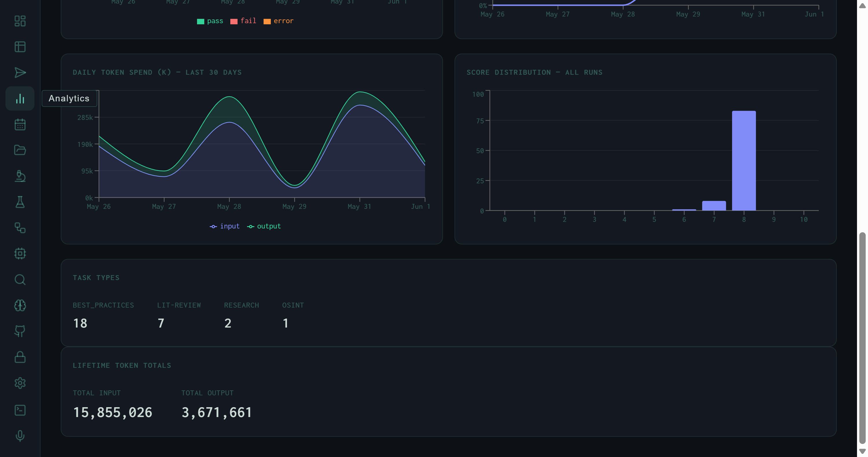Click the score 7 bar in distribution
This screenshot has height=457, width=868.
pyautogui.click(x=714, y=206)
